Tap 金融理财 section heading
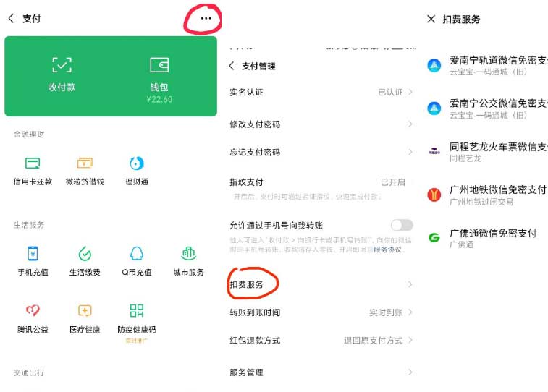548x392 pixels. coord(29,135)
